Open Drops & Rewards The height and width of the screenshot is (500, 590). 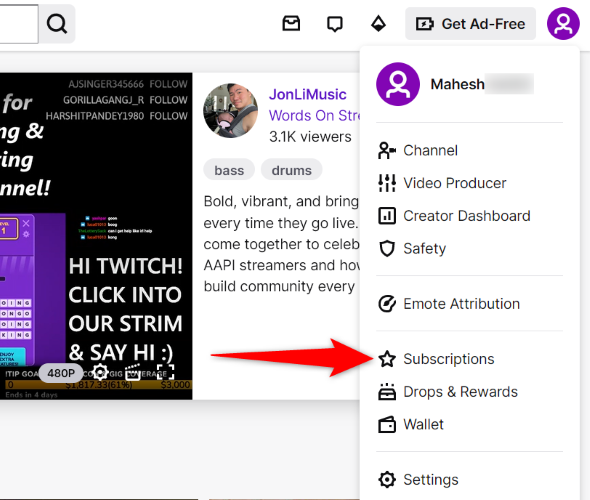click(469, 392)
